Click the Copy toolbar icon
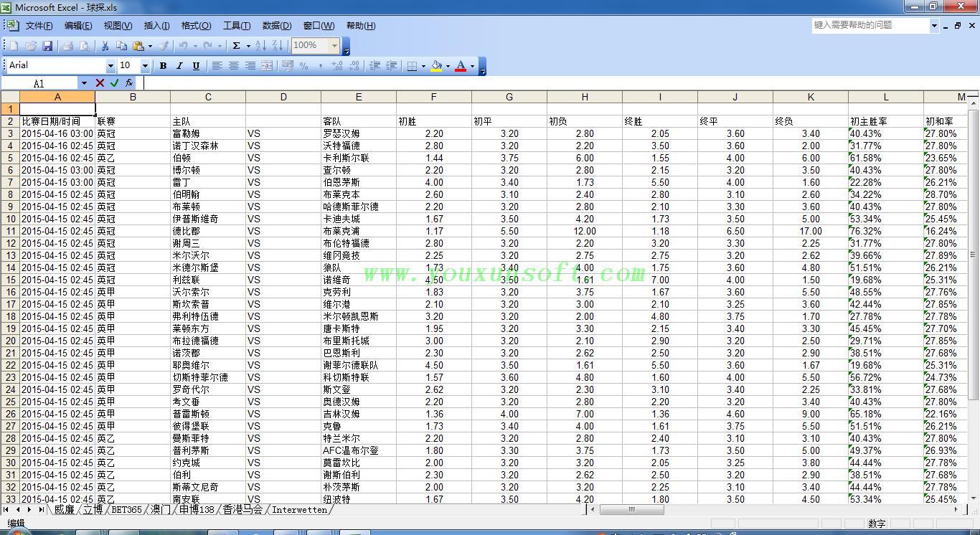Image resolution: width=980 pixels, height=535 pixels. (121, 46)
